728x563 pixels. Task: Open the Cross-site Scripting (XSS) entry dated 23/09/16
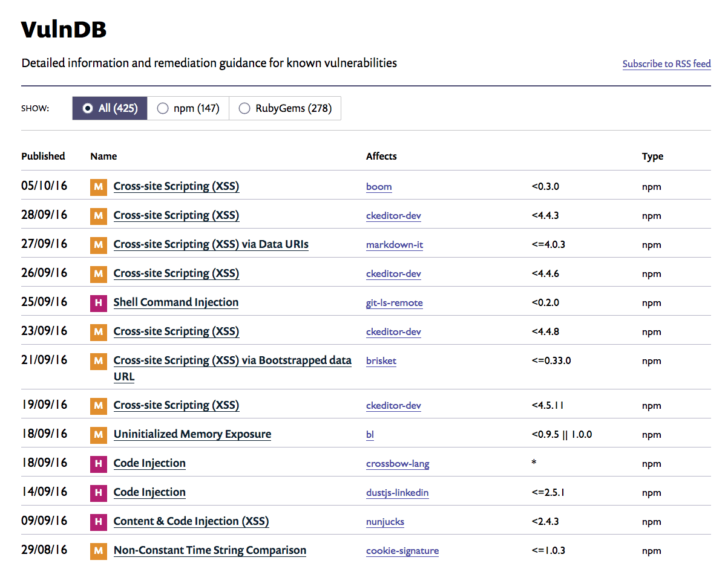[x=176, y=331]
